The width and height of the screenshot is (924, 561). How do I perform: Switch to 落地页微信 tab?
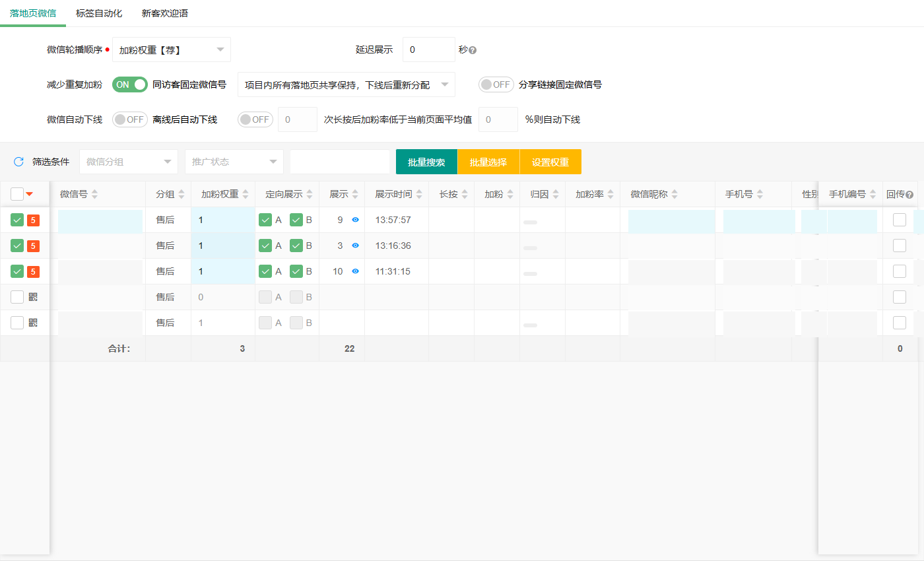[33, 13]
